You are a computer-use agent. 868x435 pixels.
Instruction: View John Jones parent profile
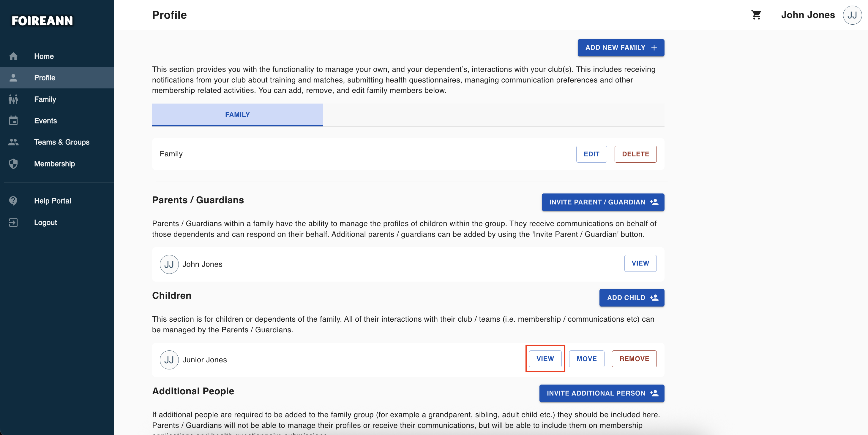(640, 263)
